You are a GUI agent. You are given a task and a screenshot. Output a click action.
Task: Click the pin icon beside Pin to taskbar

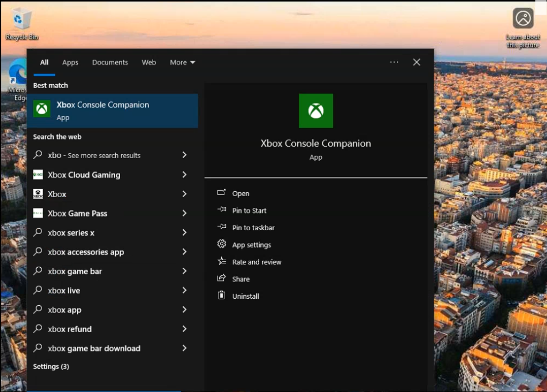pyautogui.click(x=222, y=227)
